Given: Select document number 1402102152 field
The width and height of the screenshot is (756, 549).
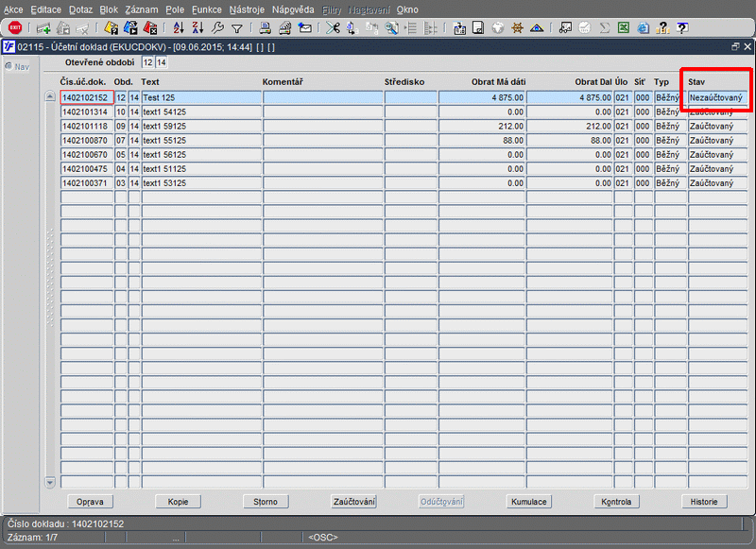Looking at the screenshot, I should [87, 97].
